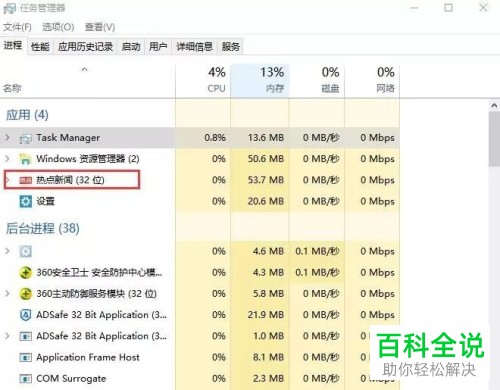Click the 20.6 MB memory value
500x390 pixels.
click(x=266, y=201)
